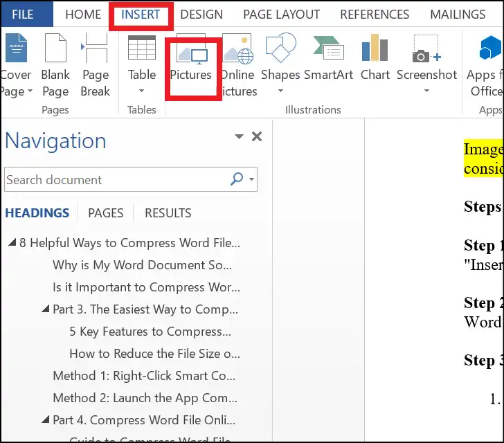Collapse Part 4 heading triangle
504x443 pixels.
click(x=45, y=419)
